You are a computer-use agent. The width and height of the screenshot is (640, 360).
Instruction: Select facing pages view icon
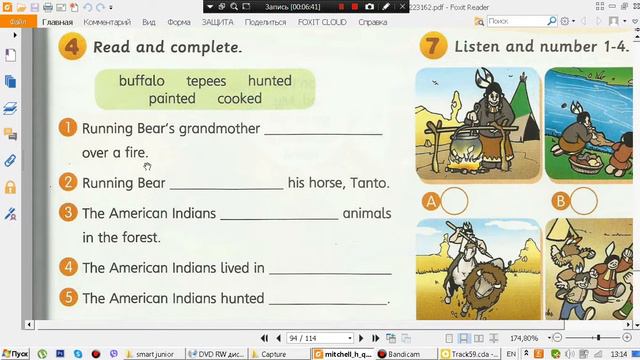(478, 338)
